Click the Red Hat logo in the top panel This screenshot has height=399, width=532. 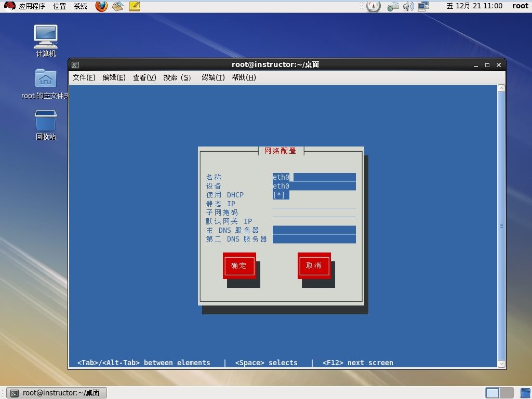point(9,6)
